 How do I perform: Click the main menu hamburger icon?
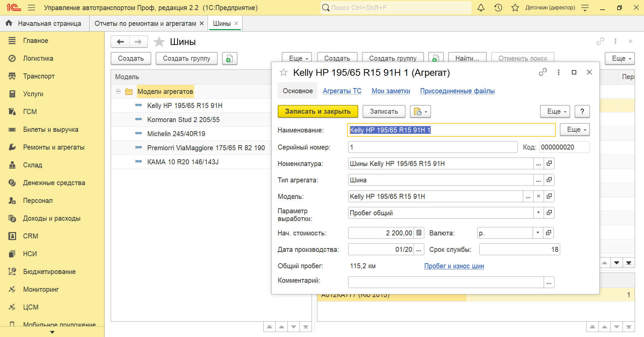tap(32, 8)
